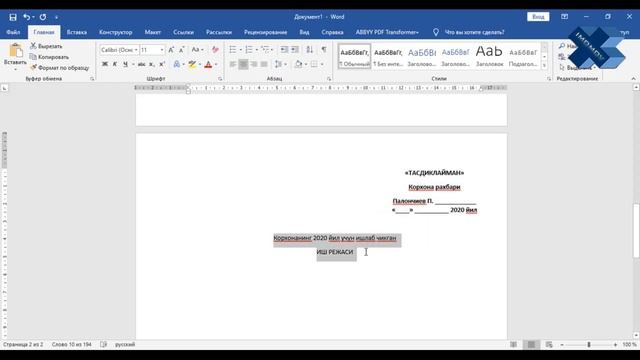Copy selection with Копировать
The image size is (640, 360).
pos(49,57)
